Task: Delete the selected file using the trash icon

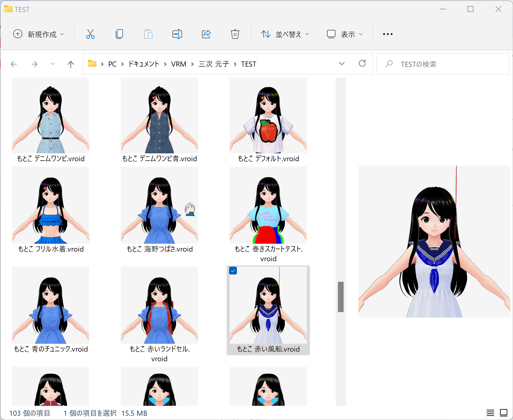Action: tap(235, 34)
